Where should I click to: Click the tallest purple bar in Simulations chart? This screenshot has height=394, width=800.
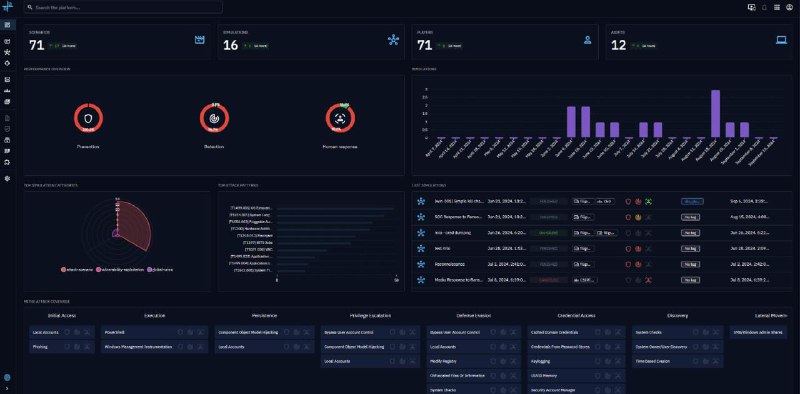[x=715, y=114]
